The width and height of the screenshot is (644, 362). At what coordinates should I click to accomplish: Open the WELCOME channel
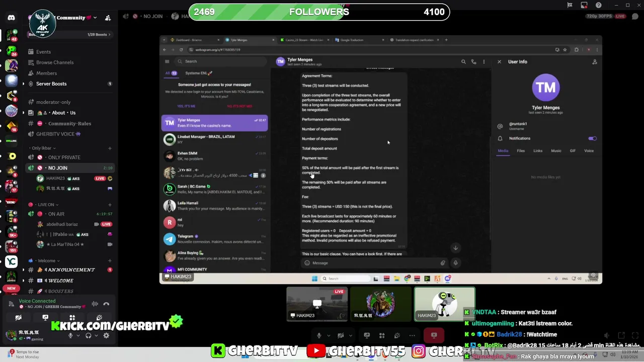[x=70, y=281]
